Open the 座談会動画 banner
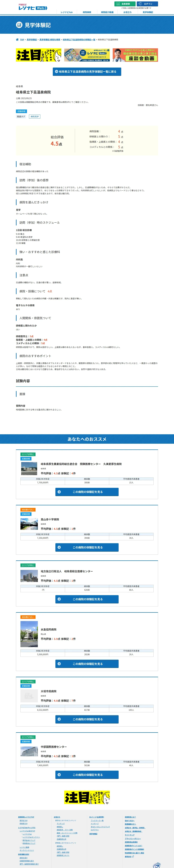 pos(135,55)
